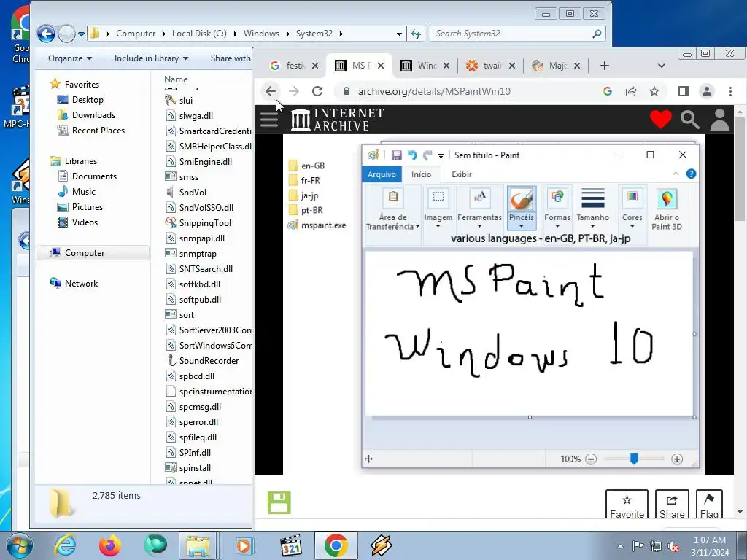Expand breadcrumb arrow after Computer

tap(163, 34)
